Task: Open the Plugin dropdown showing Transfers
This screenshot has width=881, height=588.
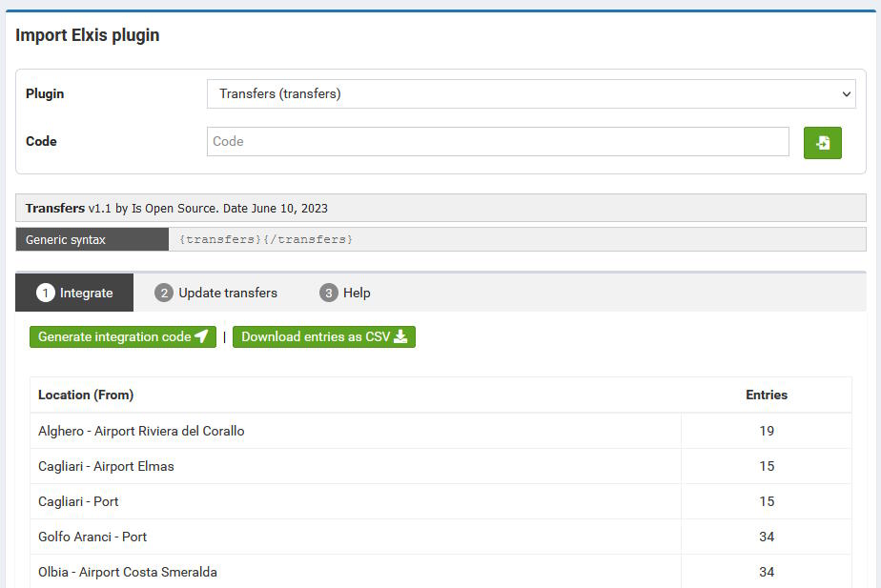Action: coord(531,93)
